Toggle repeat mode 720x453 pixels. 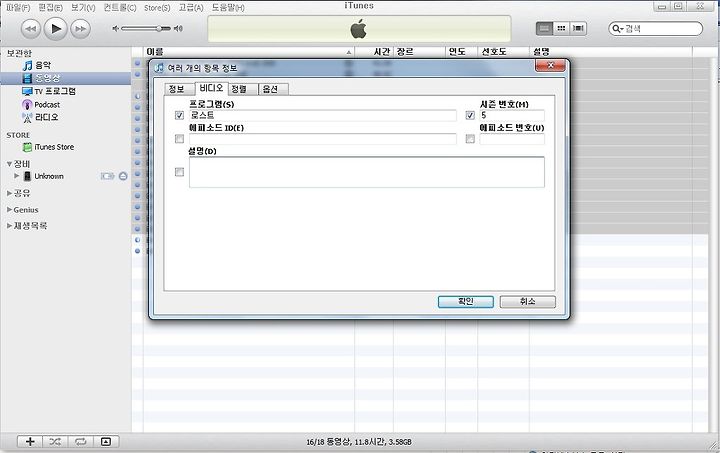pos(81,442)
